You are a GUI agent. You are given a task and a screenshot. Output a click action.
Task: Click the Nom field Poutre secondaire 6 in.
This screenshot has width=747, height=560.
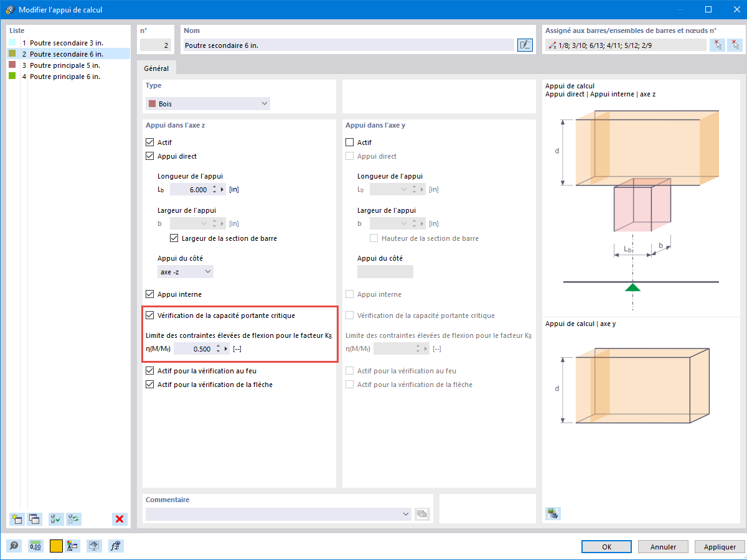click(x=348, y=45)
